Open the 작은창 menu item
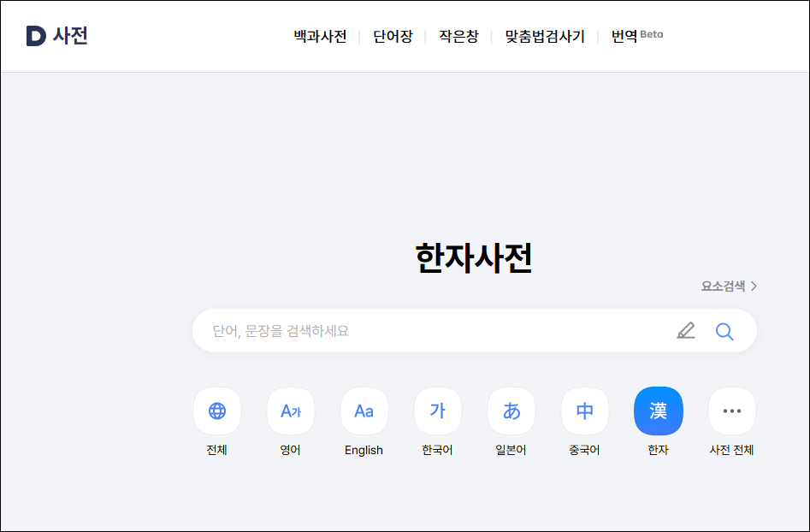810x532 pixels. pyautogui.click(x=458, y=36)
